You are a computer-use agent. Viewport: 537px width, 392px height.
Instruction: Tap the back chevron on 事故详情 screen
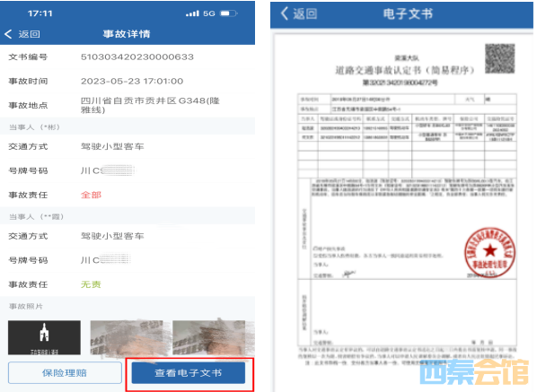(8, 34)
